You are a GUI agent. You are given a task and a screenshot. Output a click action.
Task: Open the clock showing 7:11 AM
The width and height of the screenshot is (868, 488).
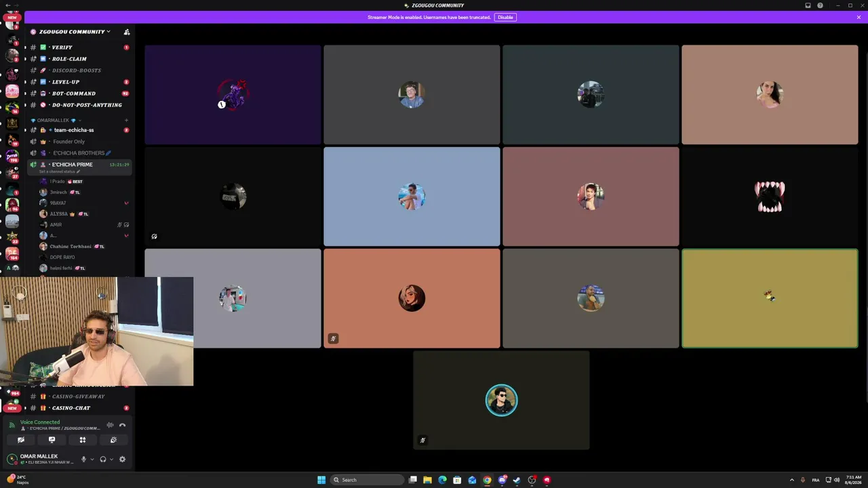tap(854, 480)
